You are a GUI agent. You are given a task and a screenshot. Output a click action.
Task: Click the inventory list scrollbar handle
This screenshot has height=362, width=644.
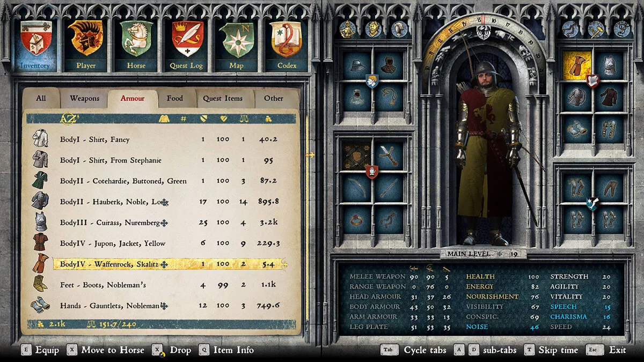(x=310, y=155)
